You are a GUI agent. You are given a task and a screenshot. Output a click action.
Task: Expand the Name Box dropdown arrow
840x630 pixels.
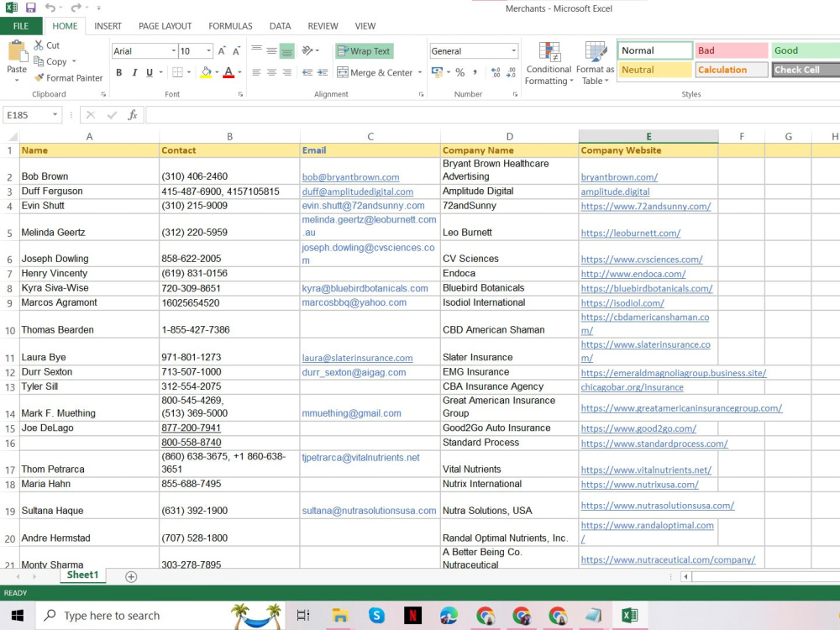pyautogui.click(x=55, y=114)
